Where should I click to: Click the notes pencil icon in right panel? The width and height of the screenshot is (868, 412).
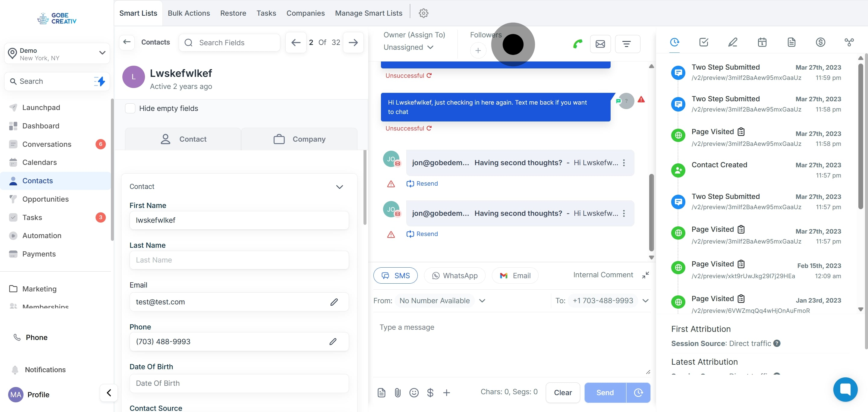point(733,42)
